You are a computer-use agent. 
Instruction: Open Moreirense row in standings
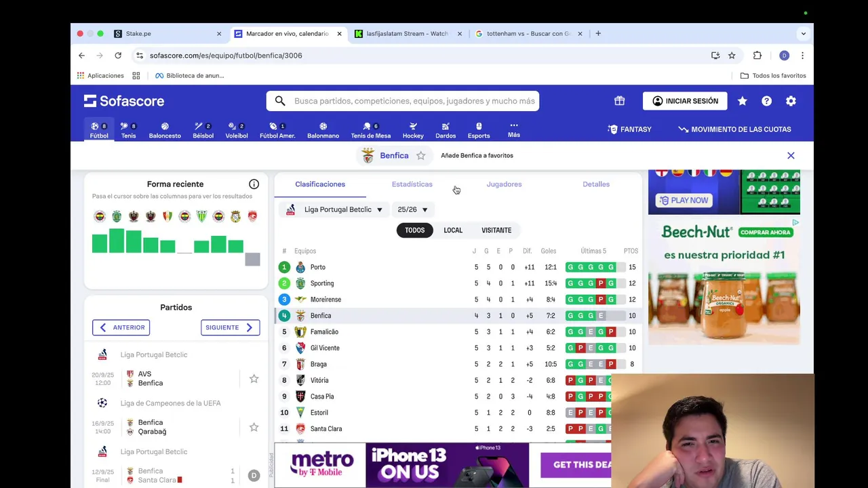tap(458, 300)
